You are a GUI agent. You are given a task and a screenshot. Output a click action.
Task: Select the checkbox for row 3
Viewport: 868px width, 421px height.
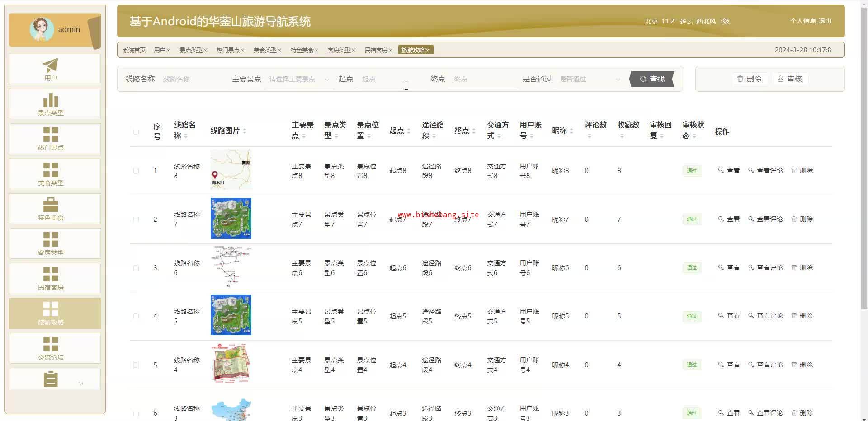tap(136, 268)
